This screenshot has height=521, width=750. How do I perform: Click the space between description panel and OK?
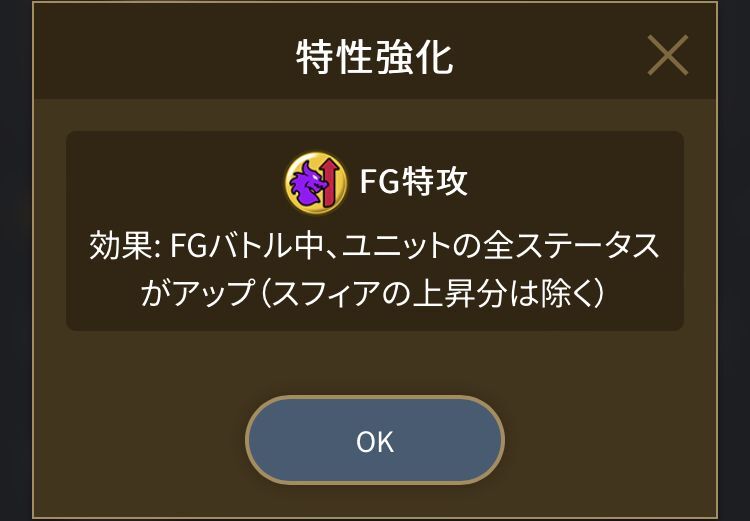tap(375, 363)
